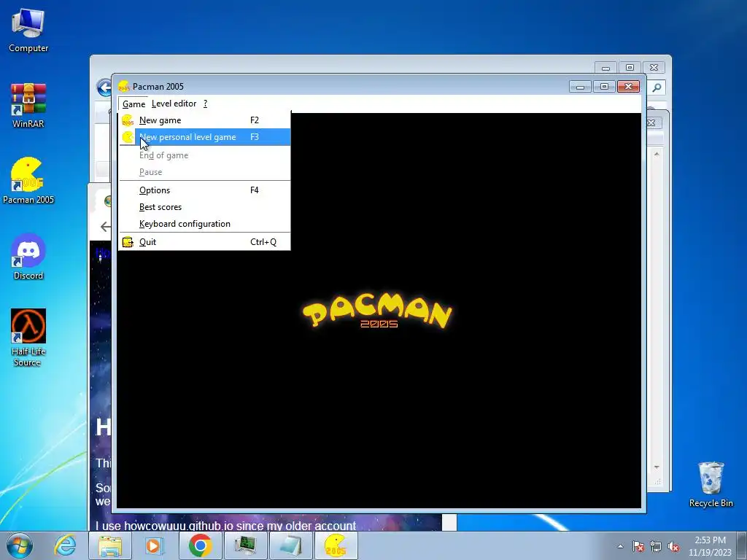Viewport: 747px width, 560px height.
Task: Select the Half-Life Source desktop shortcut
Action: [x=28, y=338]
